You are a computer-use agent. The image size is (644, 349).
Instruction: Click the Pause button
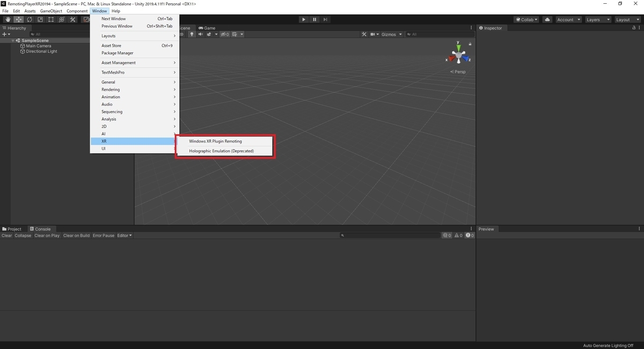314,19
